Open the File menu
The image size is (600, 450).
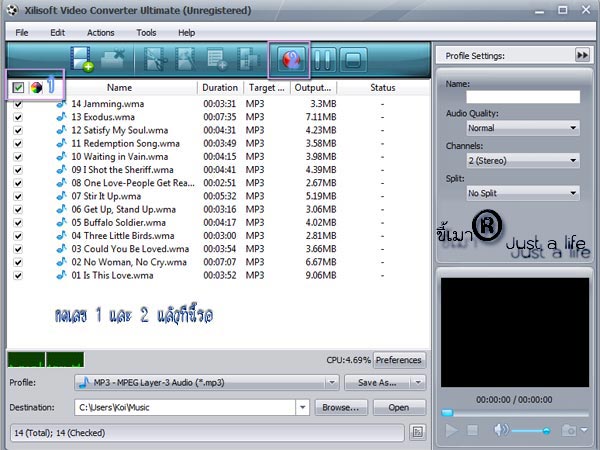[x=22, y=33]
